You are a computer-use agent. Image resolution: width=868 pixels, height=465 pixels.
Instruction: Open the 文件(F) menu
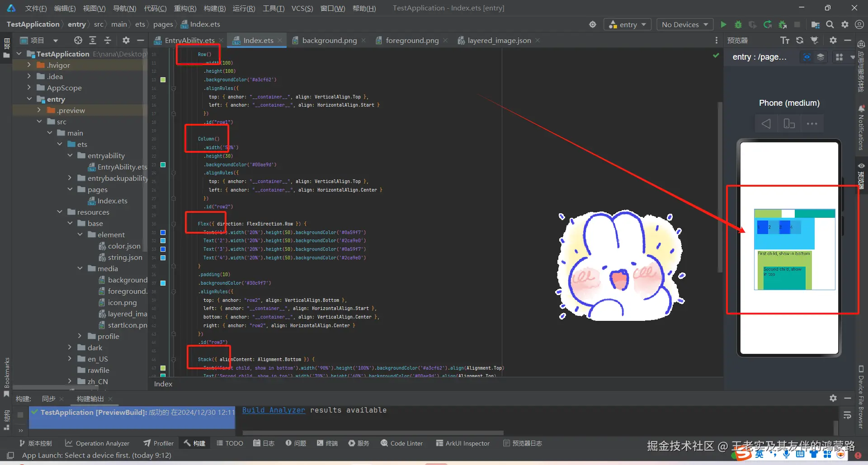pos(36,8)
